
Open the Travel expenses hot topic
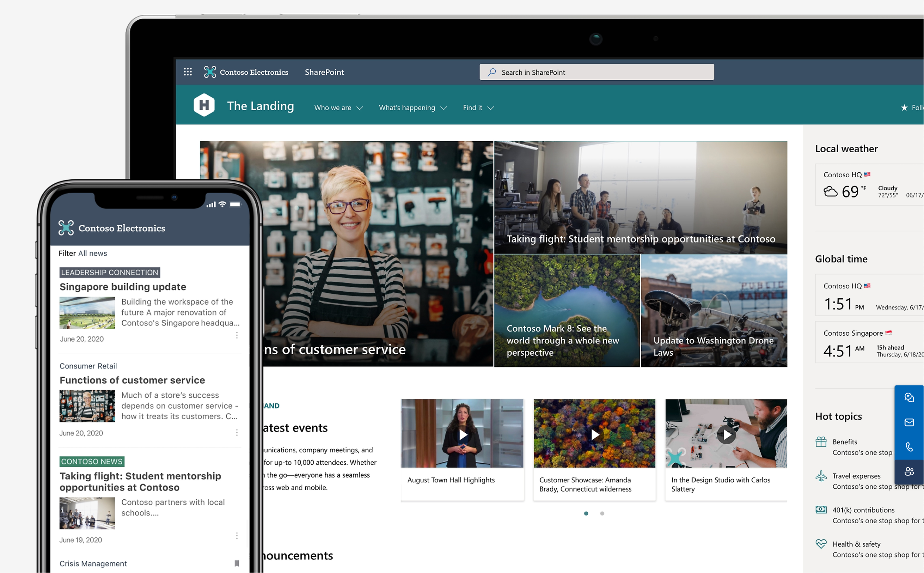(x=856, y=476)
